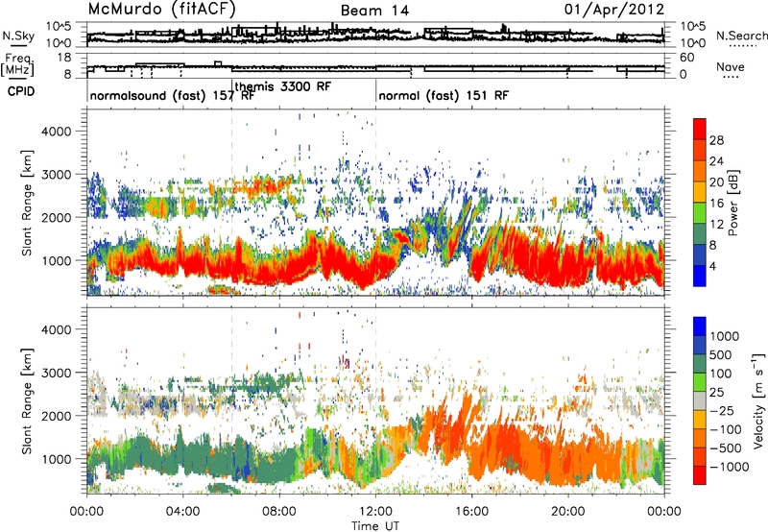Pick the light green 12–16 dB Power colorbar segment
Image resolution: width=768 pixels, height=532 pixels.
pos(700,214)
